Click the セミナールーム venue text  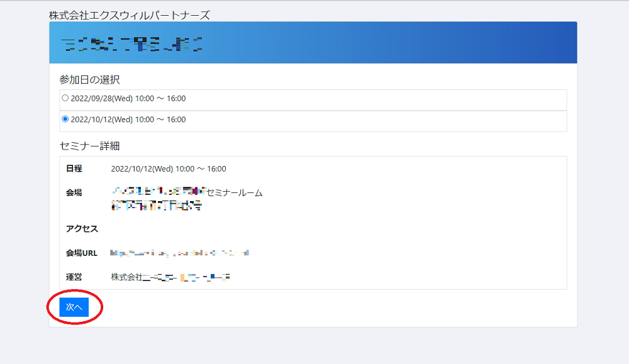click(x=234, y=193)
